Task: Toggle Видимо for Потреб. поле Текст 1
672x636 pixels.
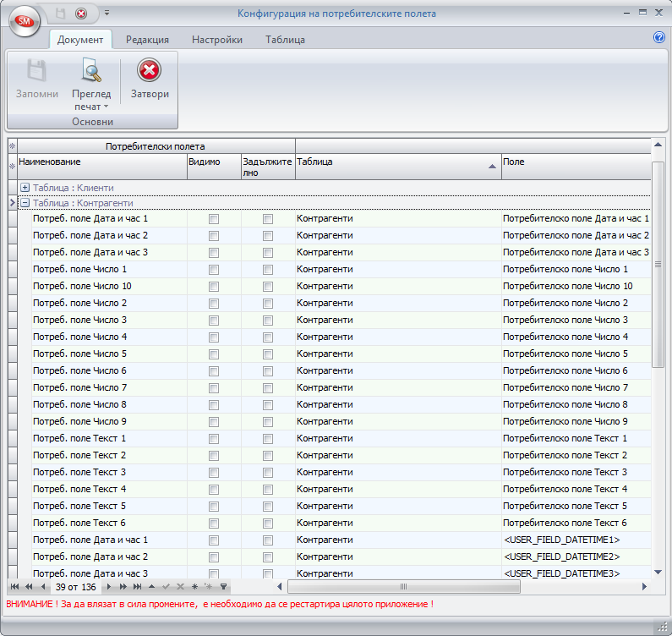Action: [213, 439]
